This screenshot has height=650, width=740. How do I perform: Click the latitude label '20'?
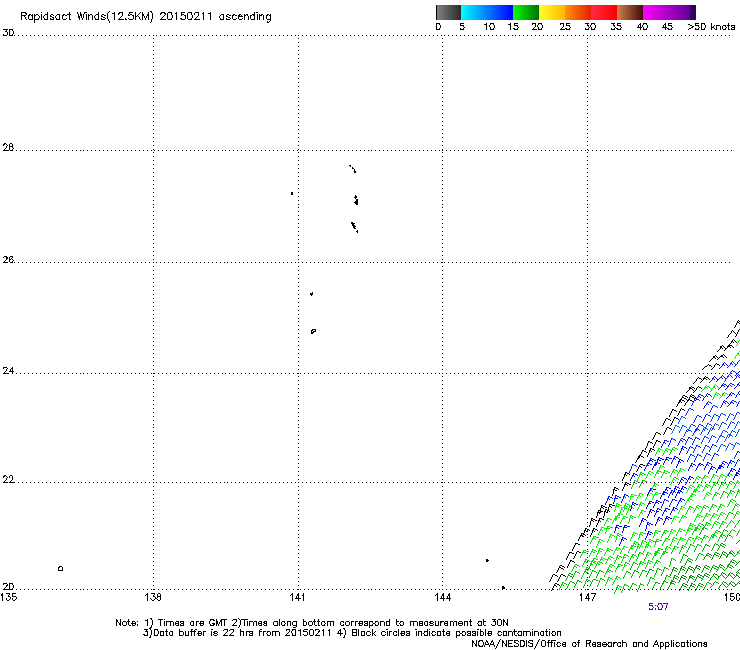click(8, 587)
